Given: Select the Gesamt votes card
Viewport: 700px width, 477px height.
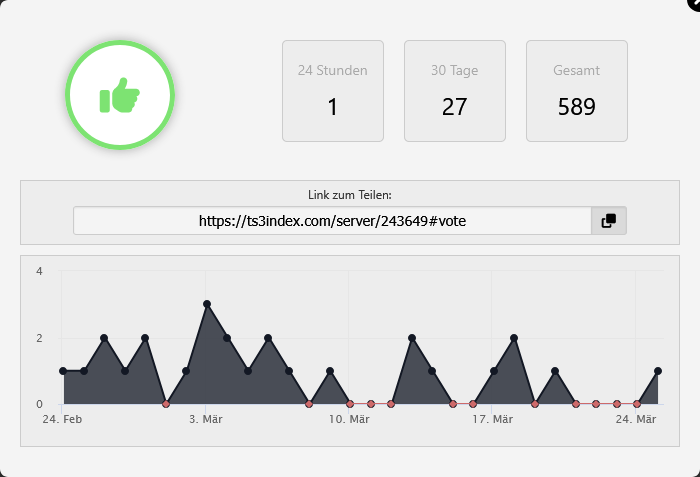Looking at the screenshot, I should 577,91.
